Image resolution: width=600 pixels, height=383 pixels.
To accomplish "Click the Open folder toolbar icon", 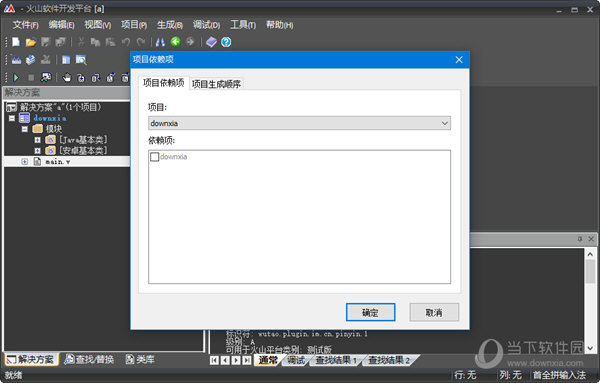I will 31,42.
